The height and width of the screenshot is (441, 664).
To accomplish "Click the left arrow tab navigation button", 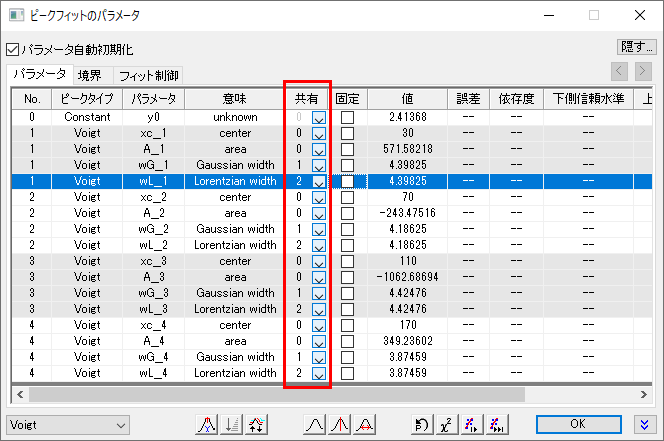I will [x=620, y=71].
